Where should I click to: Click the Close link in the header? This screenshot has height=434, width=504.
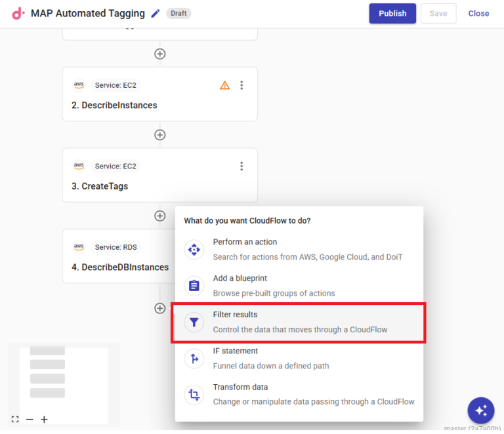(478, 13)
